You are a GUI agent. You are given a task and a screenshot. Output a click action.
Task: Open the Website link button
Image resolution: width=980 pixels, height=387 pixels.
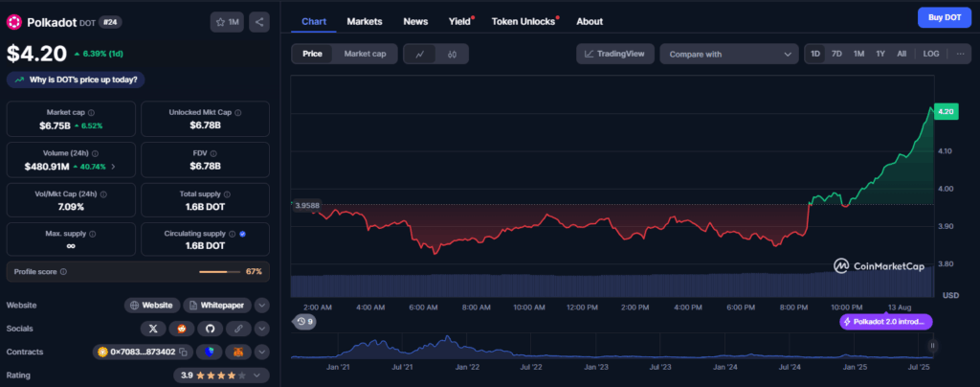152,306
